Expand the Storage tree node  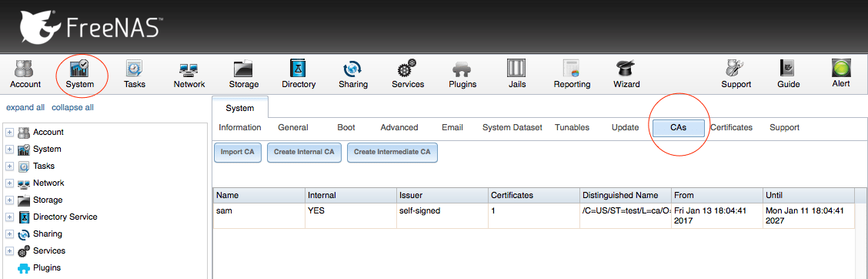[x=9, y=200]
